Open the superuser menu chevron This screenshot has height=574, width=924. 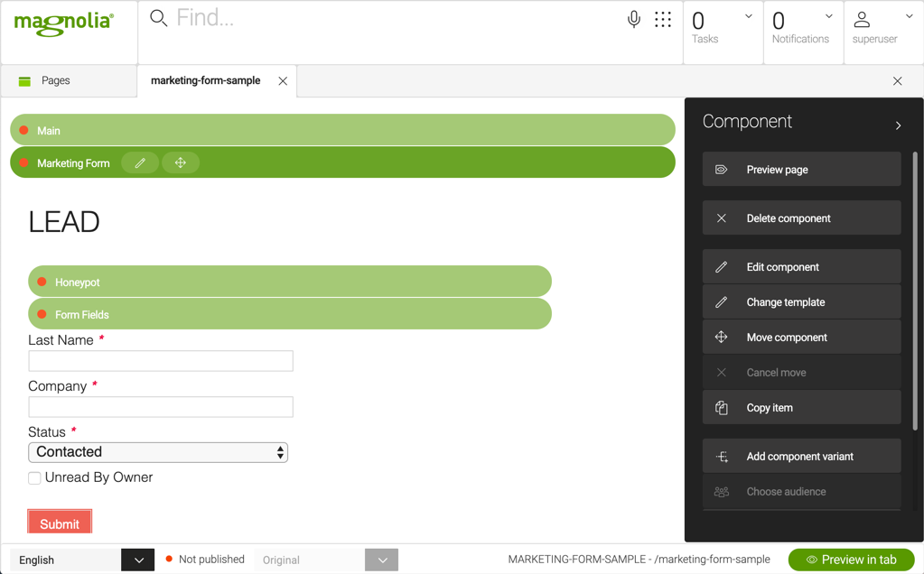tap(909, 16)
